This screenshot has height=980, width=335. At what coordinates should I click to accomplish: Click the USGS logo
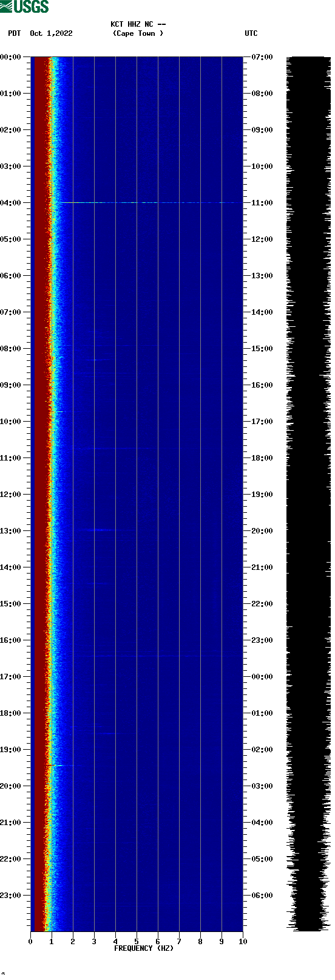tap(24, 7)
